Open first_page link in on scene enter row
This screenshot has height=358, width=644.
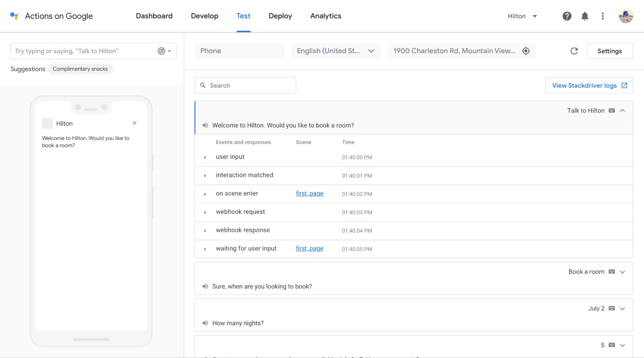(x=309, y=193)
